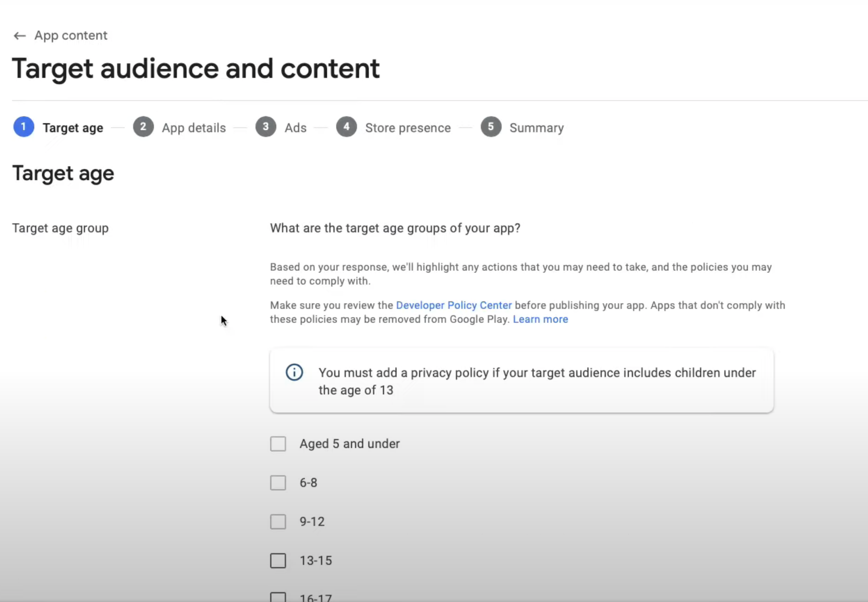The image size is (868, 602).
Task: Enable the 13-15 age group checkbox
Action: (278, 561)
